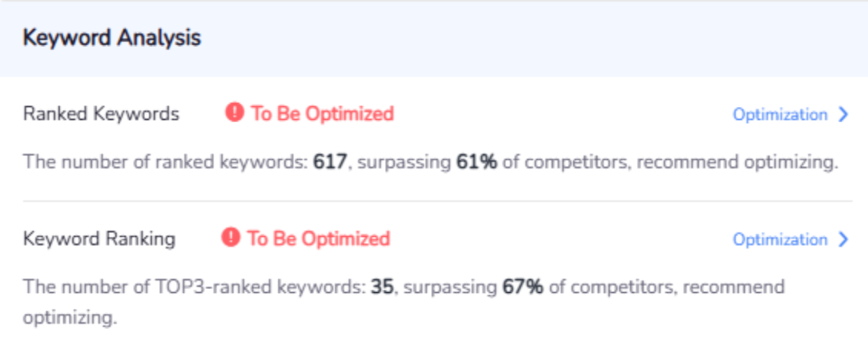Select the Ranked Keywords row label

click(x=101, y=114)
